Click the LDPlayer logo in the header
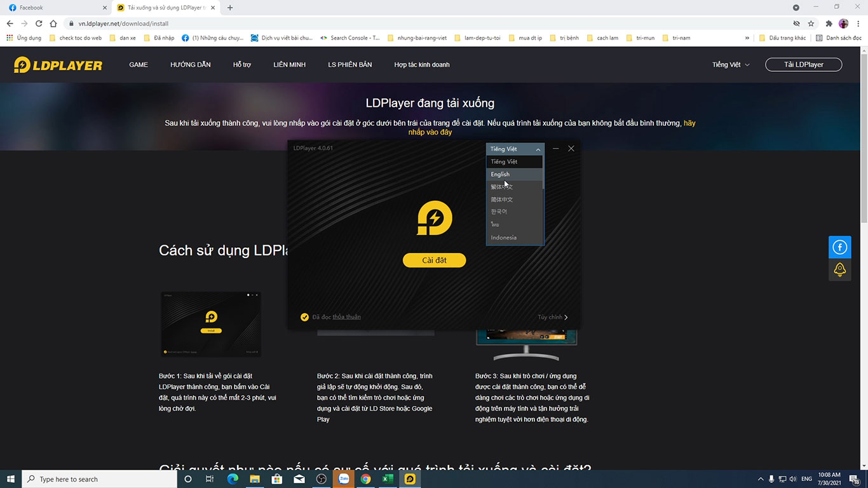Image resolution: width=868 pixels, height=488 pixels. [x=58, y=65]
